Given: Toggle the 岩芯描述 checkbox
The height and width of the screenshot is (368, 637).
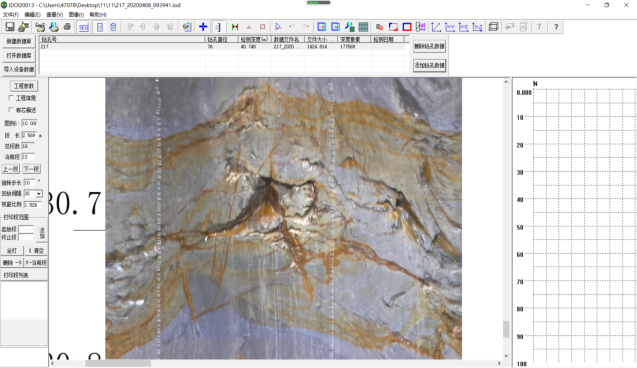Looking at the screenshot, I should 11,110.
